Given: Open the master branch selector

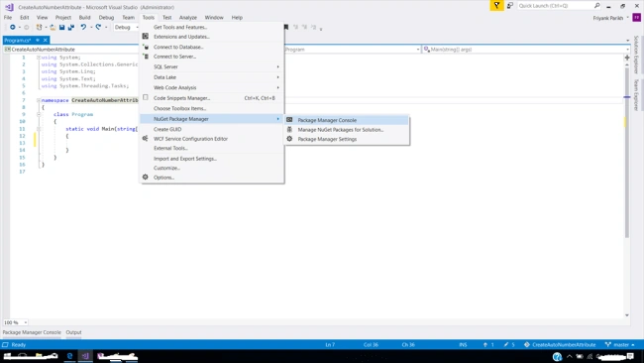Looking at the screenshot, I should pyautogui.click(x=620, y=344).
